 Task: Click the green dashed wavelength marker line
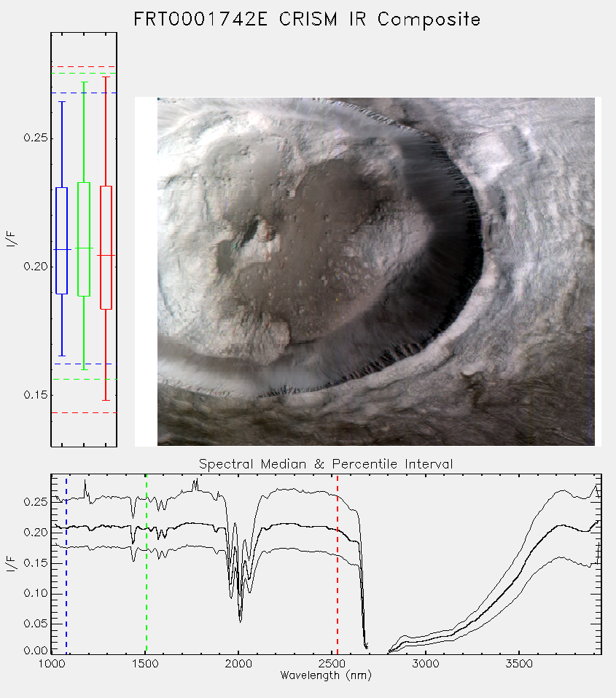147,564
